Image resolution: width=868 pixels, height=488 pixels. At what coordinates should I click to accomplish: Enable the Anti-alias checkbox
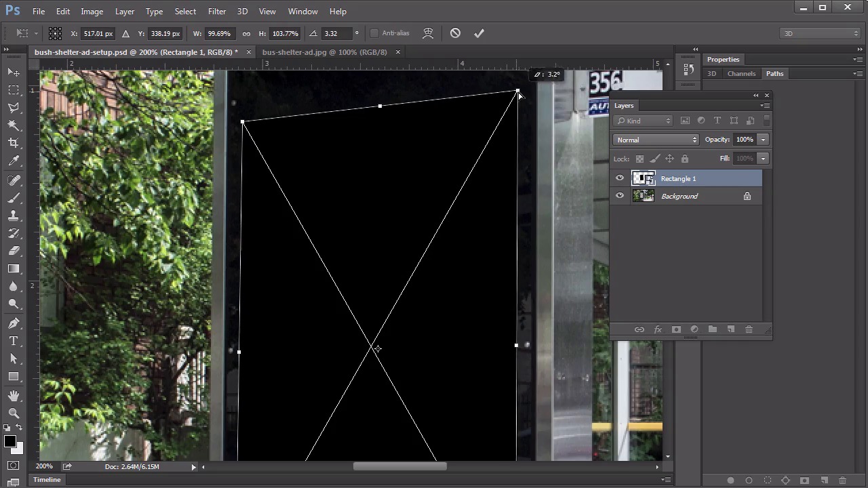click(374, 33)
